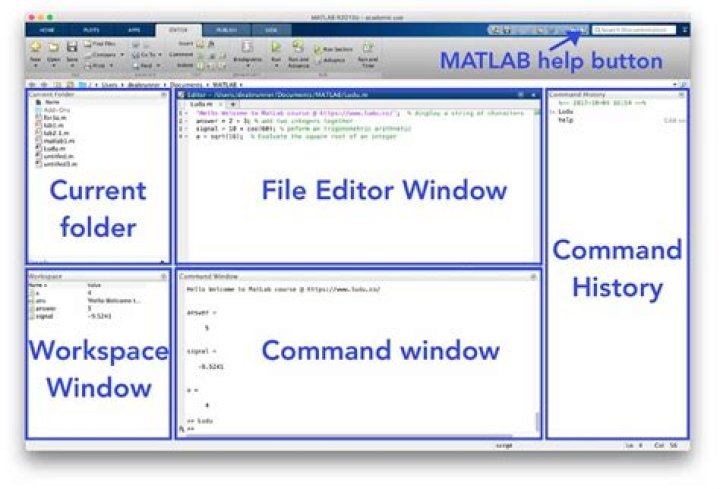Click the Editor window close X button
This screenshot has height=489, width=720.
(533, 95)
